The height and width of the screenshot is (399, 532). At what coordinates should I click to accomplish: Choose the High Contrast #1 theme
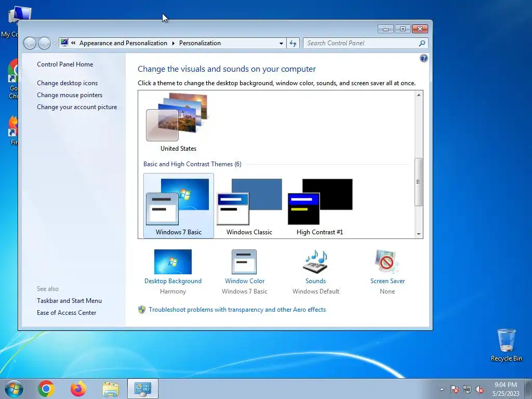pyautogui.click(x=320, y=206)
